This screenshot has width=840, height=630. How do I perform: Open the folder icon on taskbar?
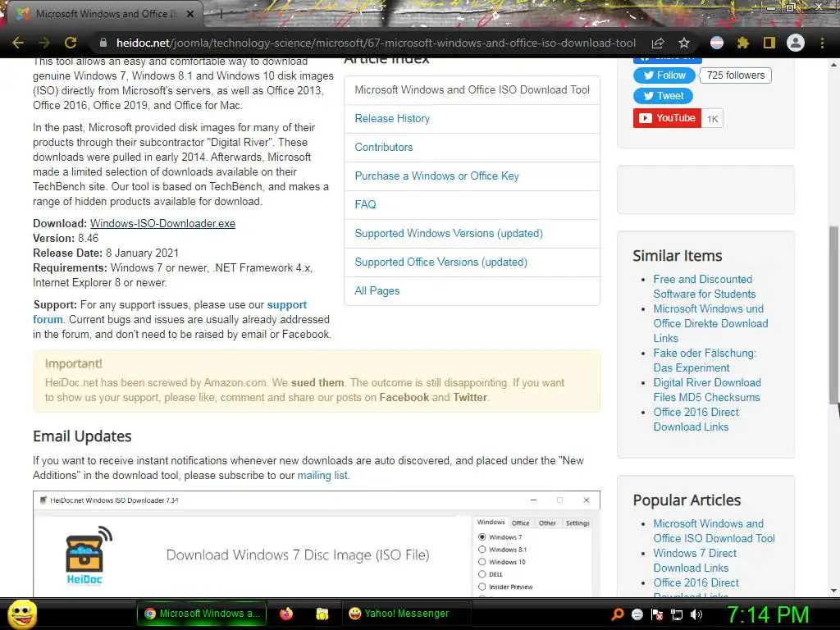(x=322, y=614)
